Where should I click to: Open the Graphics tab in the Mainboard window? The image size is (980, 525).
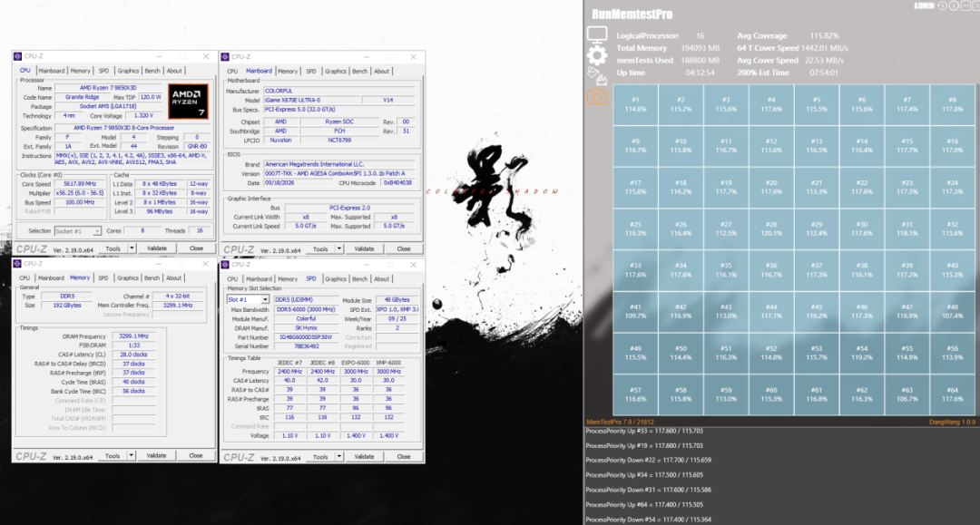tap(336, 71)
